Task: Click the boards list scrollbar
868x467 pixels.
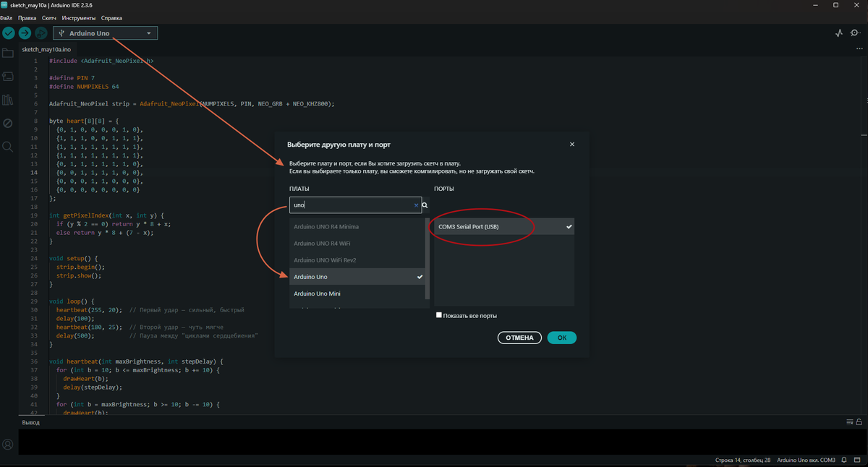Action: 427,258
